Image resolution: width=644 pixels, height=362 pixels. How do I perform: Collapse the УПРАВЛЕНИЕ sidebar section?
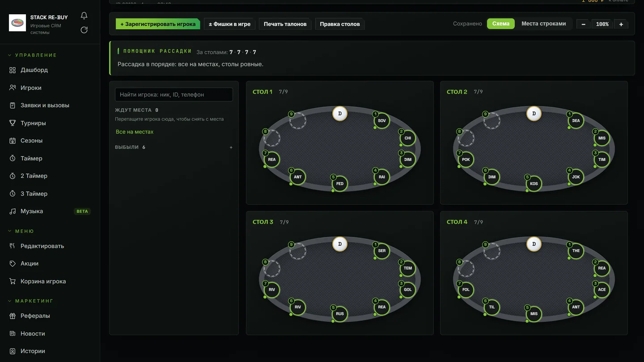(33, 55)
